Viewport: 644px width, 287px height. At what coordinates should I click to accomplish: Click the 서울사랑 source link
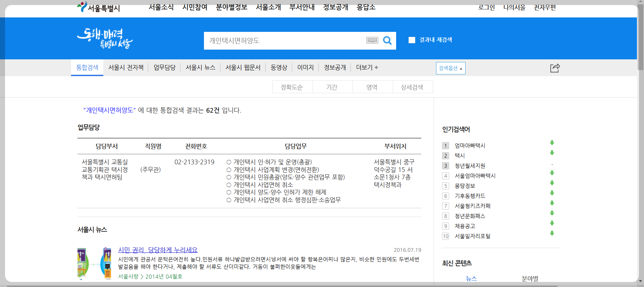(x=128, y=276)
